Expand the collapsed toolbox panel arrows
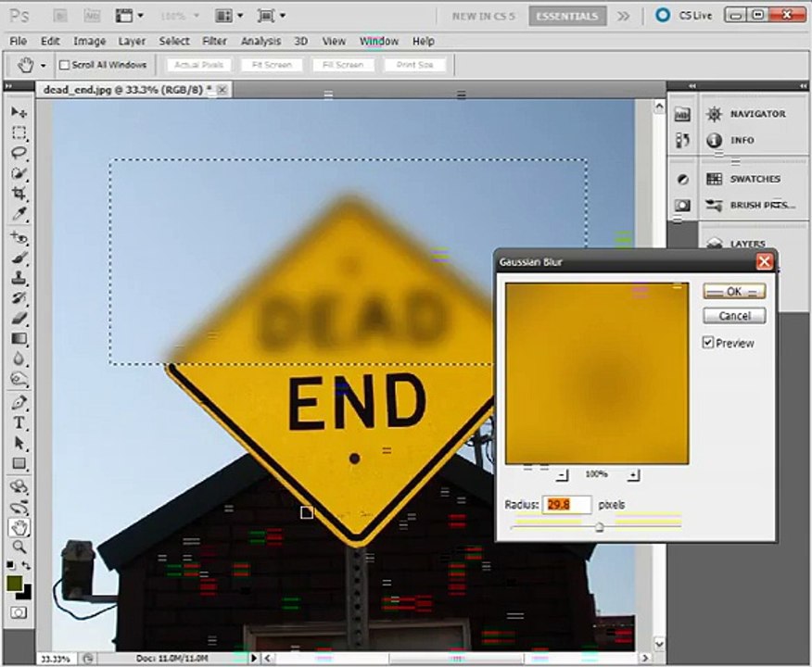Screen dimensions: 812x667 tap(8, 86)
